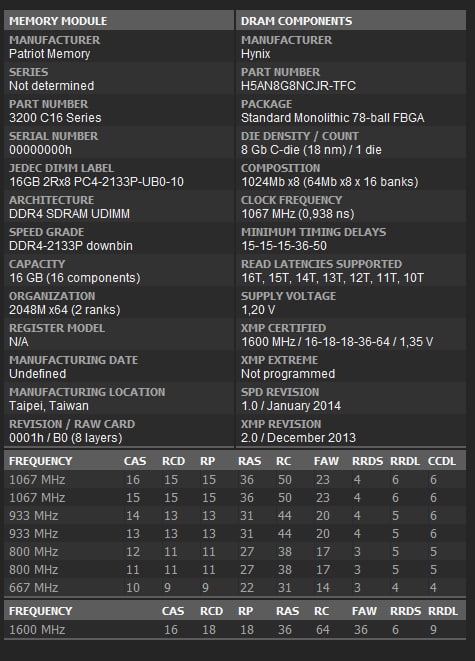Click RAS value 22 in 667 MHz row
The height and width of the screenshot is (661, 475).
click(x=247, y=588)
